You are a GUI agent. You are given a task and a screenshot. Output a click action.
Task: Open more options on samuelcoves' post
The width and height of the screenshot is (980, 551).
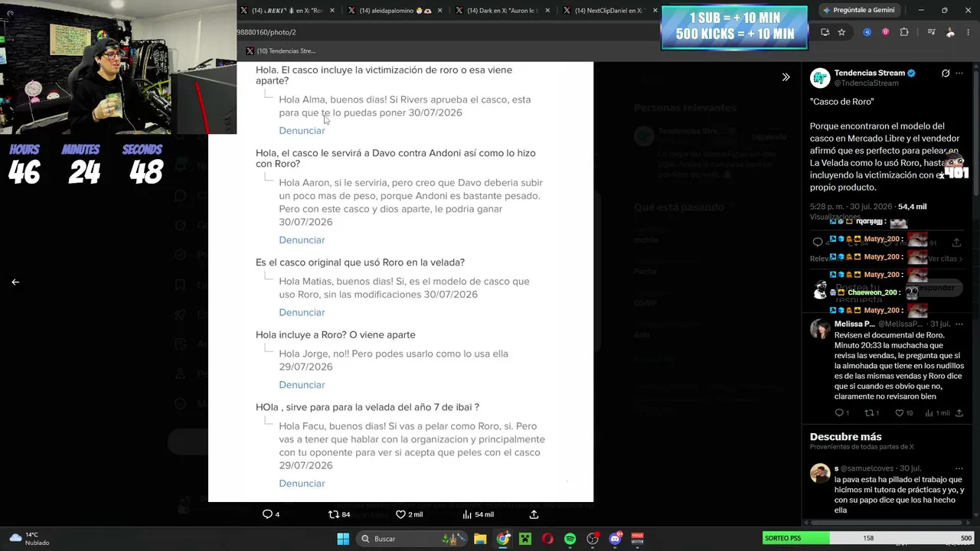click(x=959, y=468)
